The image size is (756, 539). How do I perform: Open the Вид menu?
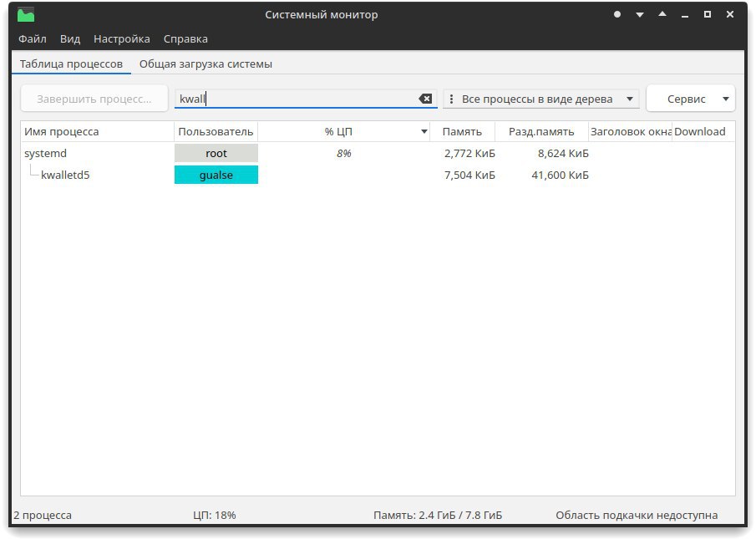(x=70, y=38)
